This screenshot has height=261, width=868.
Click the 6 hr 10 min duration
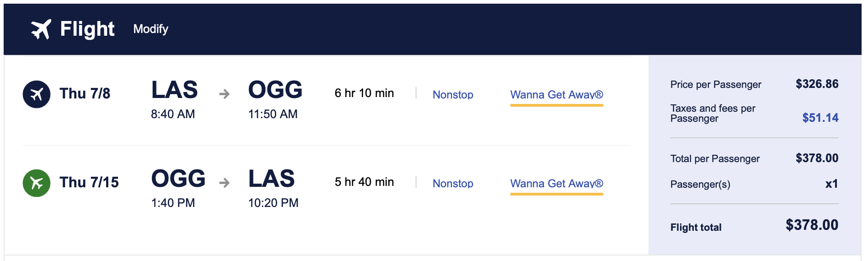click(364, 93)
